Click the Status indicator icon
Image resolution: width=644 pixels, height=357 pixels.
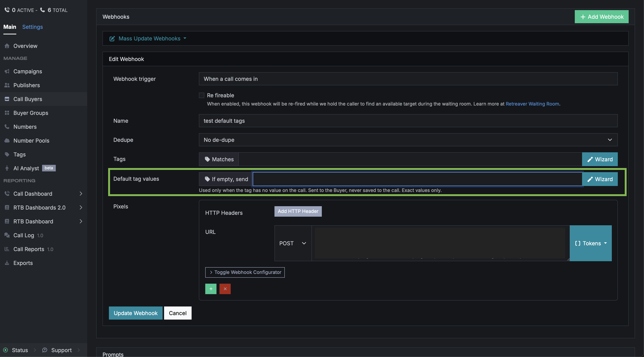[5, 350]
